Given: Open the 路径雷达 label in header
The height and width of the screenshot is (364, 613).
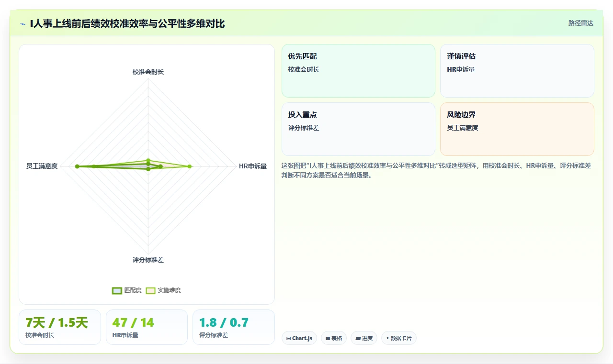Looking at the screenshot, I should [x=580, y=23].
